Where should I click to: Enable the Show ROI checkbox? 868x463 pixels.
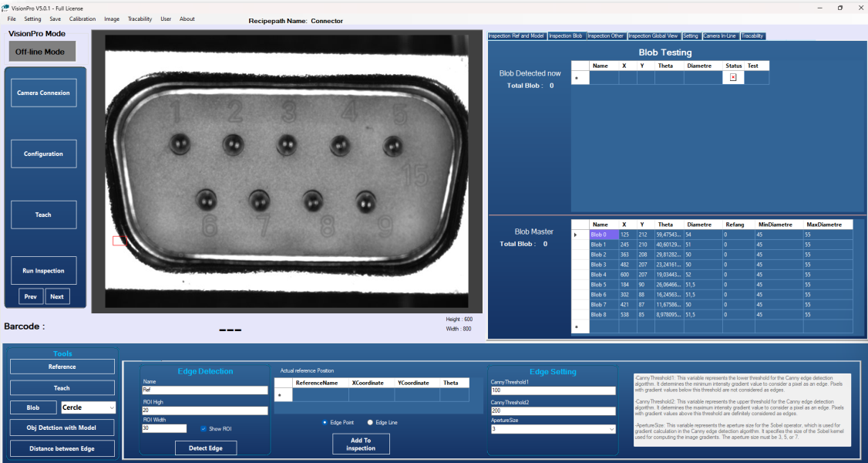(x=204, y=428)
